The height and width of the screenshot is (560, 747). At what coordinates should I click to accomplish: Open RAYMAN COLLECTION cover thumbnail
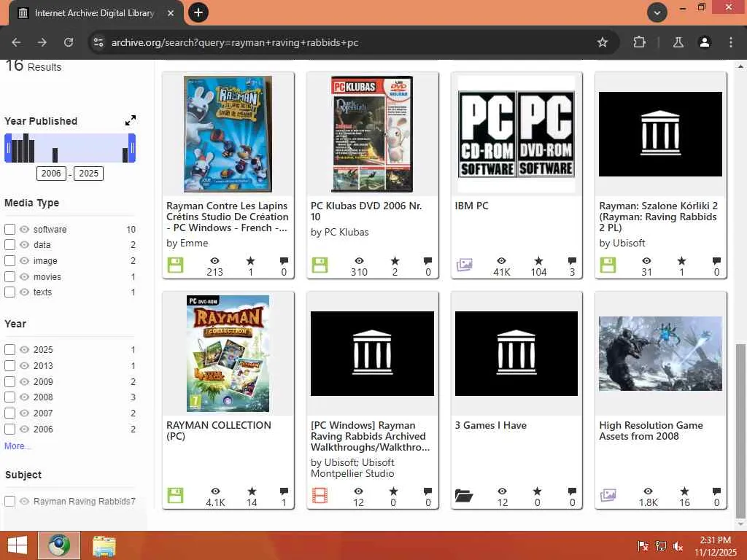228,354
